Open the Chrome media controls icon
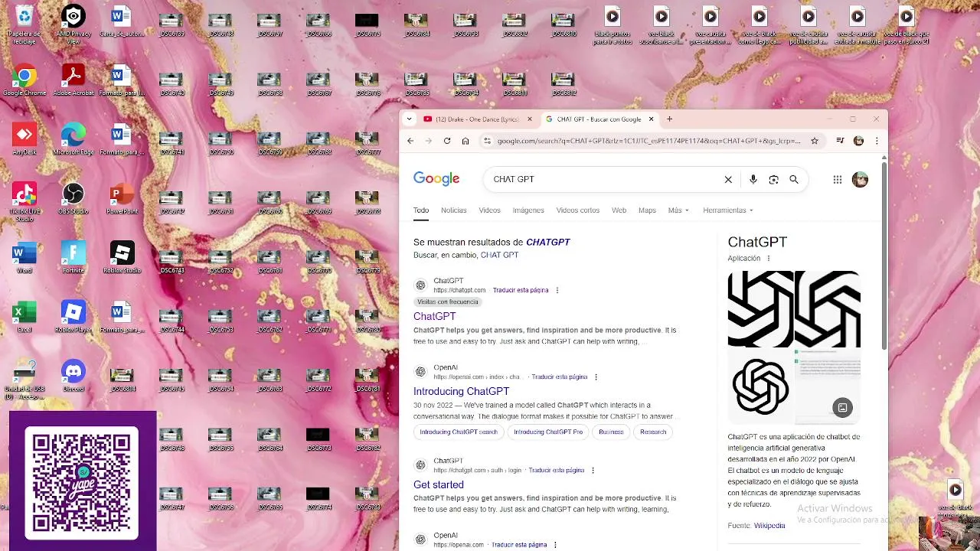This screenshot has height=551, width=980. tap(841, 141)
